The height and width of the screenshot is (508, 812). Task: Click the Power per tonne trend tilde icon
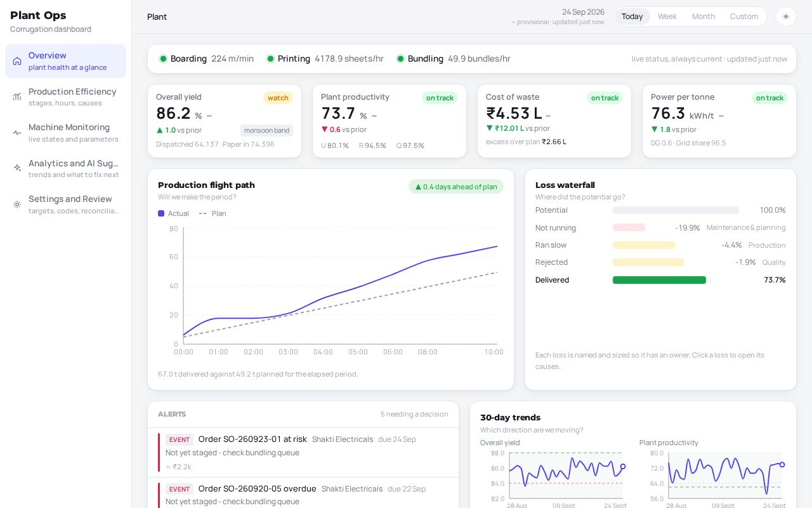coord(721,116)
